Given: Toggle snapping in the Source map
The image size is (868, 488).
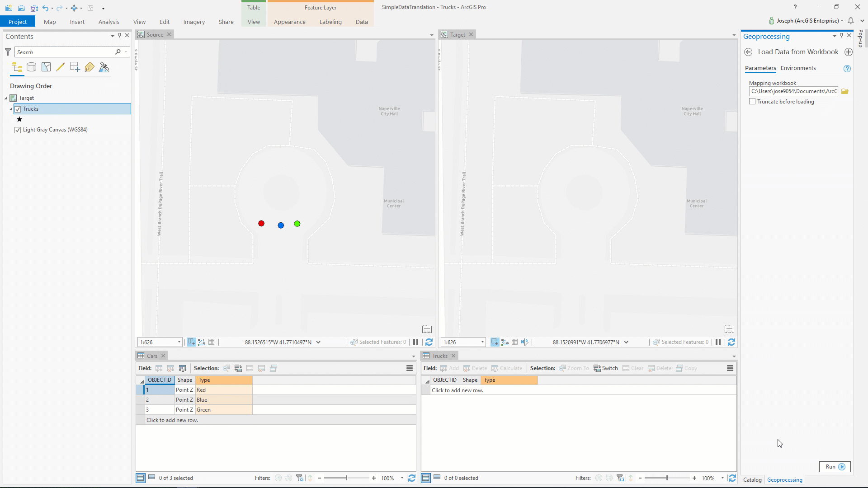Looking at the screenshot, I should 192,342.
